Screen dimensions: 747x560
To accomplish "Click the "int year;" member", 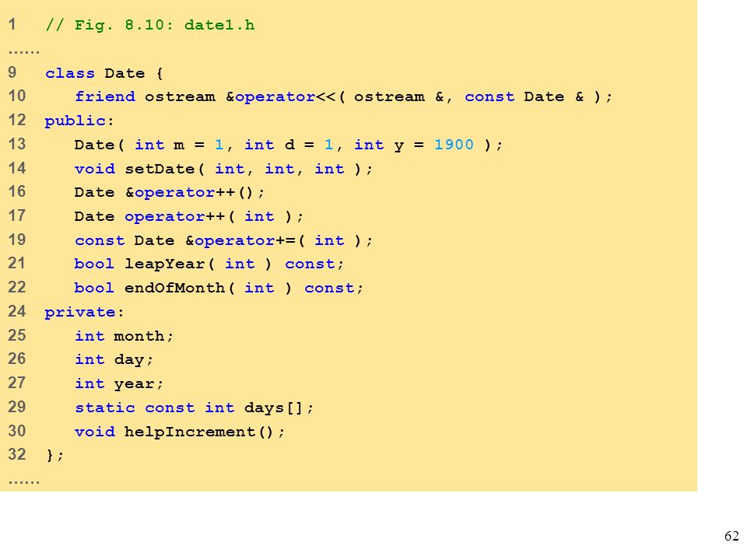I will (x=119, y=383).
